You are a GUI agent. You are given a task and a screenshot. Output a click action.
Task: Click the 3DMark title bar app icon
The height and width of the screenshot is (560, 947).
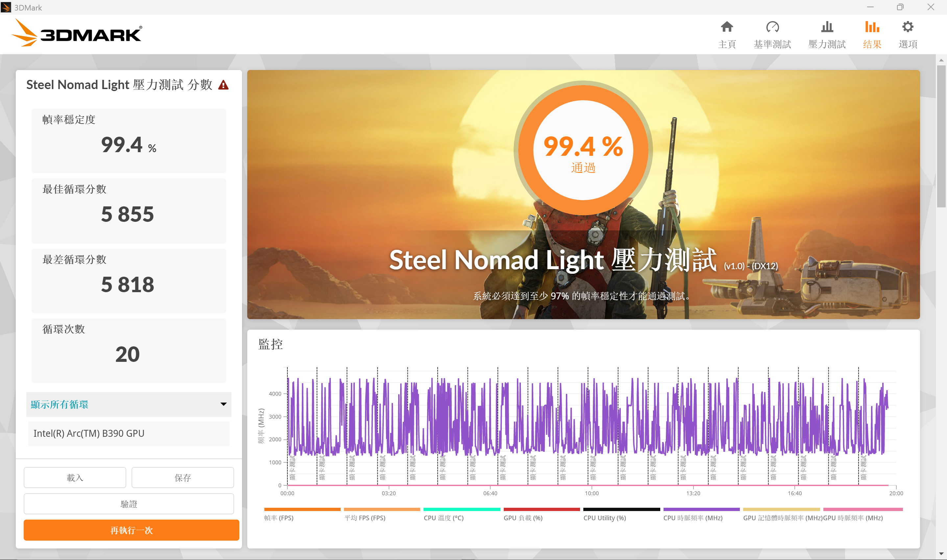pos(6,7)
